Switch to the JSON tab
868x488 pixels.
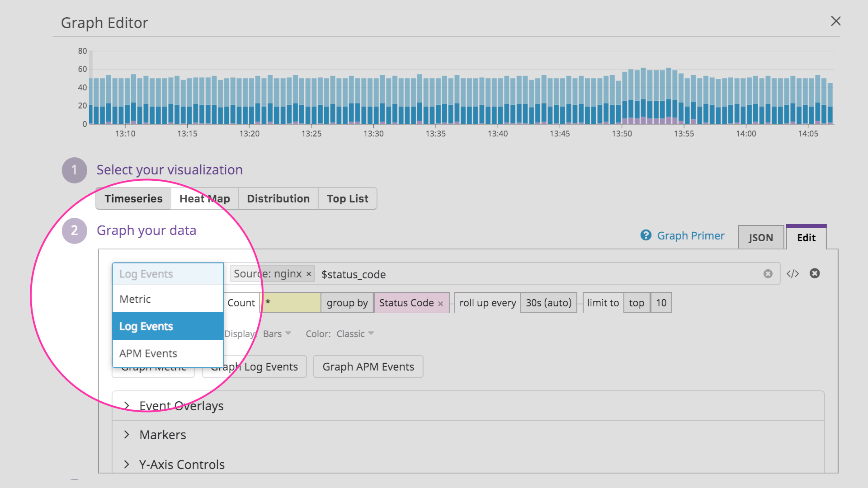[761, 237]
